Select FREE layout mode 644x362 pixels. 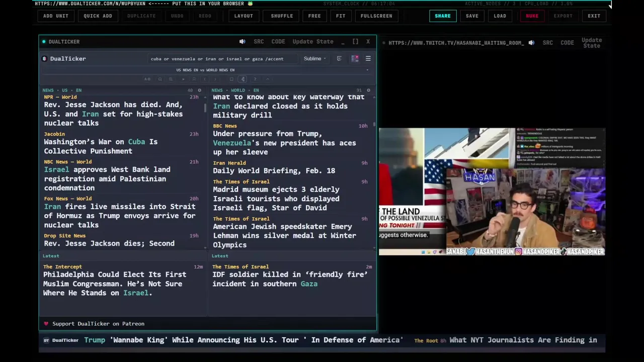[314, 16]
